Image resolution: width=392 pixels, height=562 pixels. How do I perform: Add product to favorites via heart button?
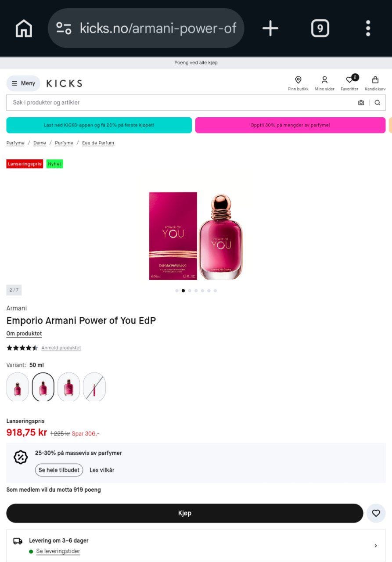click(376, 513)
